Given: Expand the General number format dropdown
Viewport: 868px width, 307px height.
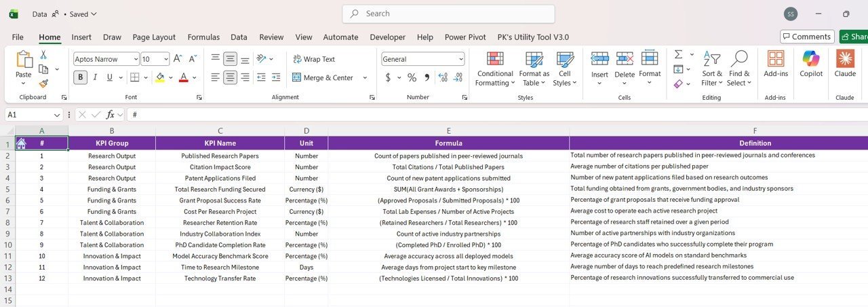Looking at the screenshot, I should point(461,59).
